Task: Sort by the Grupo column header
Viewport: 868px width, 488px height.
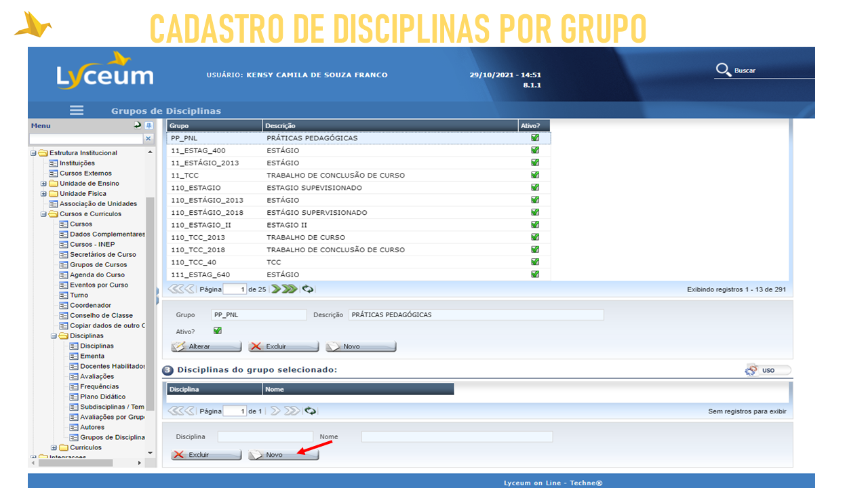Action: pyautogui.click(x=214, y=125)
